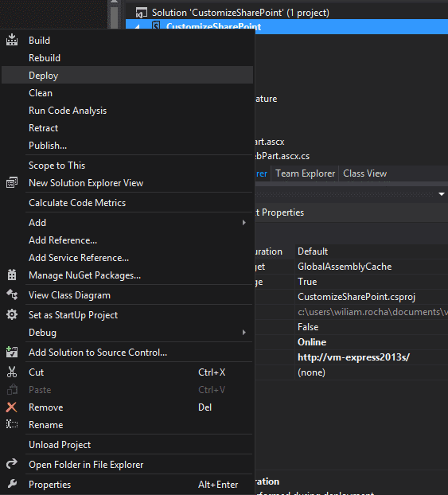The width and height of the screenshot is (448, 495).
Task: Select the Solution 'CustomizeSharePoint' tree node
Action: (240, 13)
